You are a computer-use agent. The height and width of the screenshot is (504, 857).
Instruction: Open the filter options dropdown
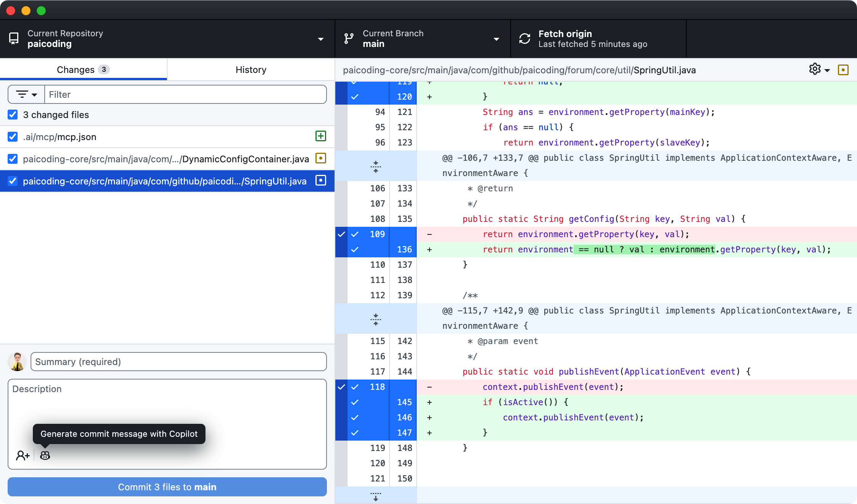[26, 94]
